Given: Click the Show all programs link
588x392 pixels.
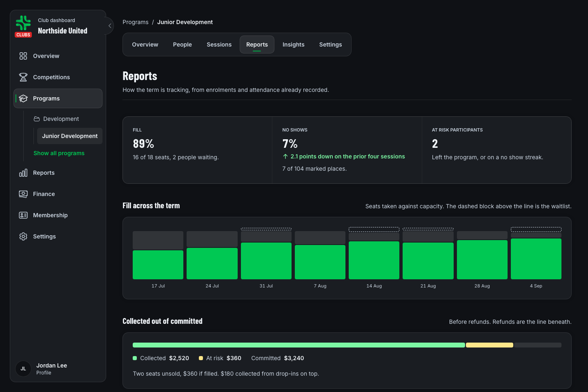Looking at the screenshot, I should click(x=59, y=153).
